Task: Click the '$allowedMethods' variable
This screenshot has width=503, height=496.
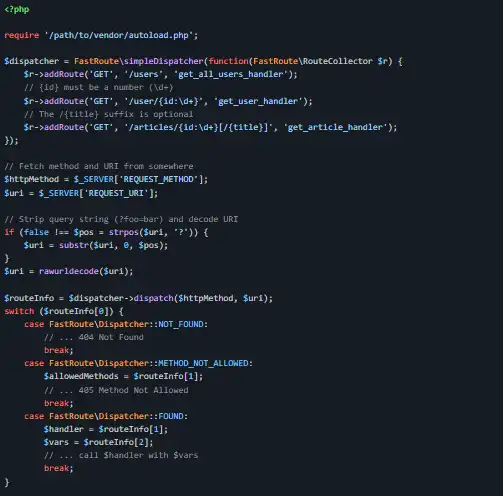Action: click(x=81, y=376)
